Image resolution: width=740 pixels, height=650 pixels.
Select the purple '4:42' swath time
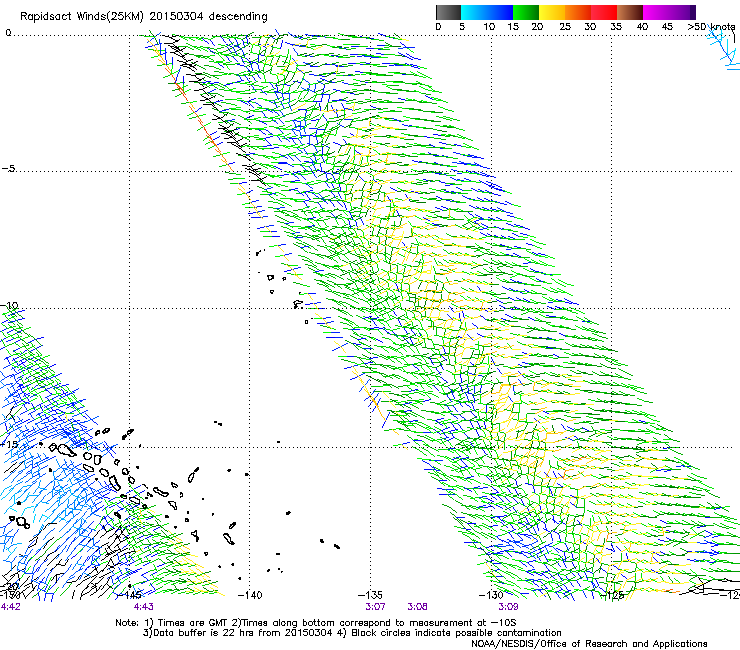[10, 607]
